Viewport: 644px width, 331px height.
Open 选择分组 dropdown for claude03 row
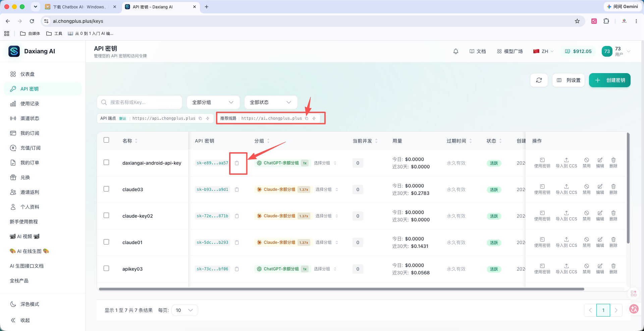coord(326,189)
